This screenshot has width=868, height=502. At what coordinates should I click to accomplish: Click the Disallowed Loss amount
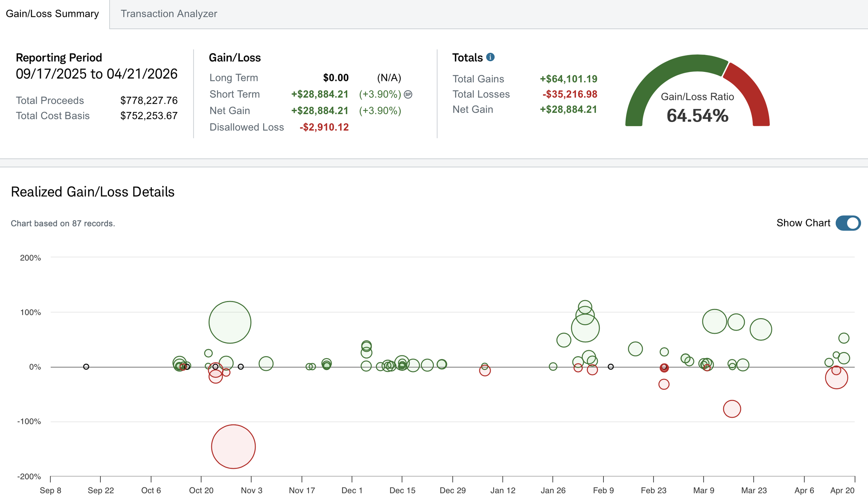tap(324, 127)
